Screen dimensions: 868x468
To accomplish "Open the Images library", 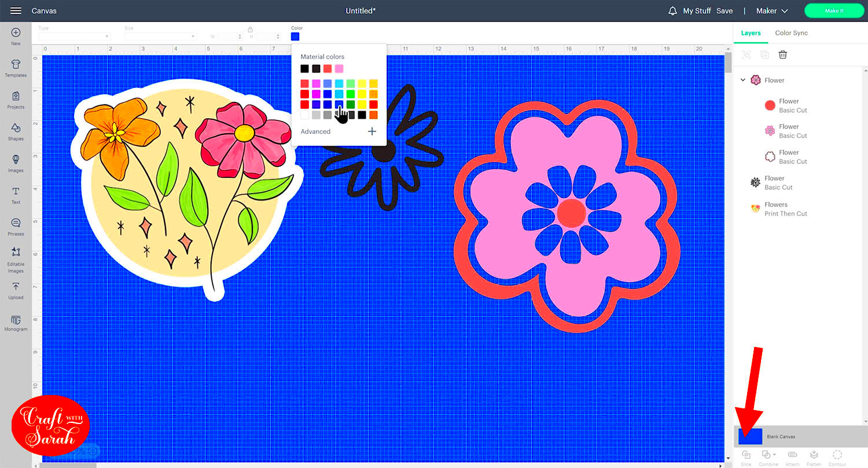I will tap(16, 164).
